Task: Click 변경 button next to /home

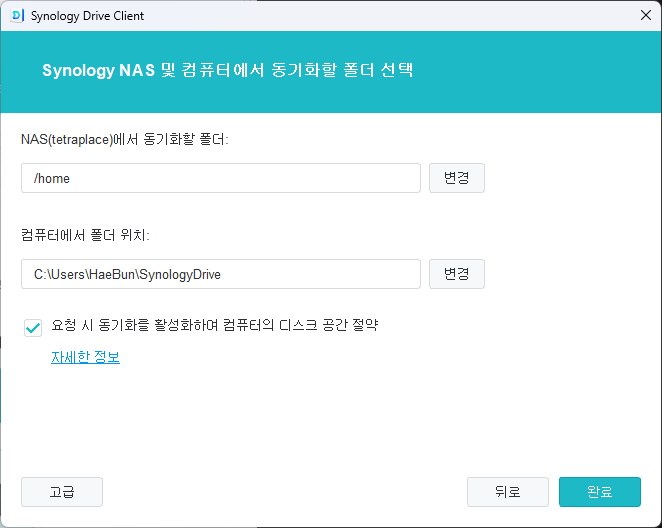Action: tap(457, 178)
